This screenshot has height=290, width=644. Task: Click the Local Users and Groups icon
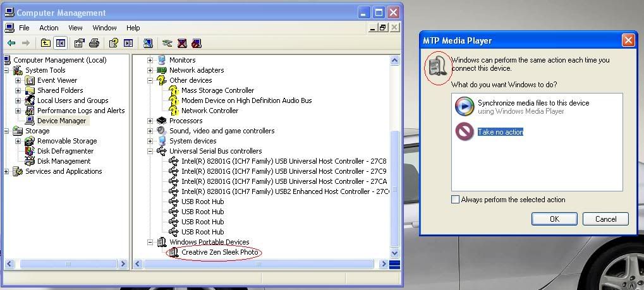[30, 100]
